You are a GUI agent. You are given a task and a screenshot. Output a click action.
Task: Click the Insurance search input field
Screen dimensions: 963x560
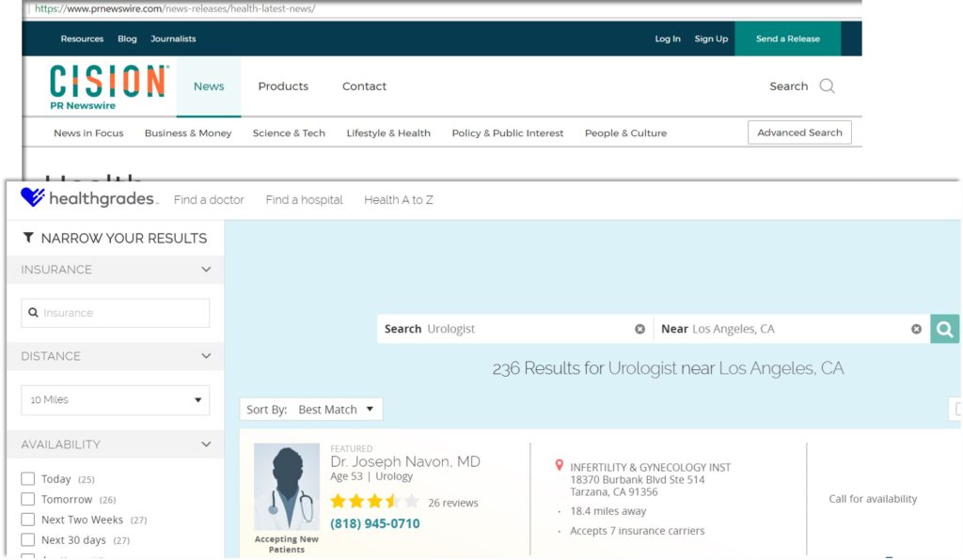pos(116,313)
